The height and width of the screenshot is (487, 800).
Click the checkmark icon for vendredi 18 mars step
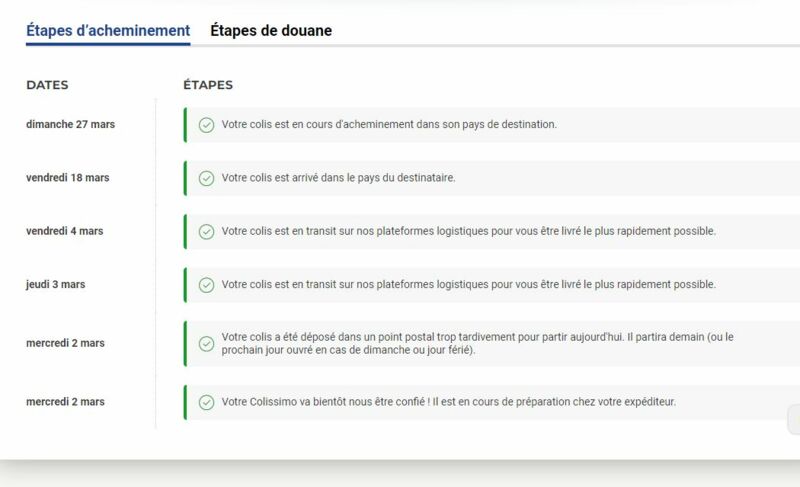click(x=206, y=178)
